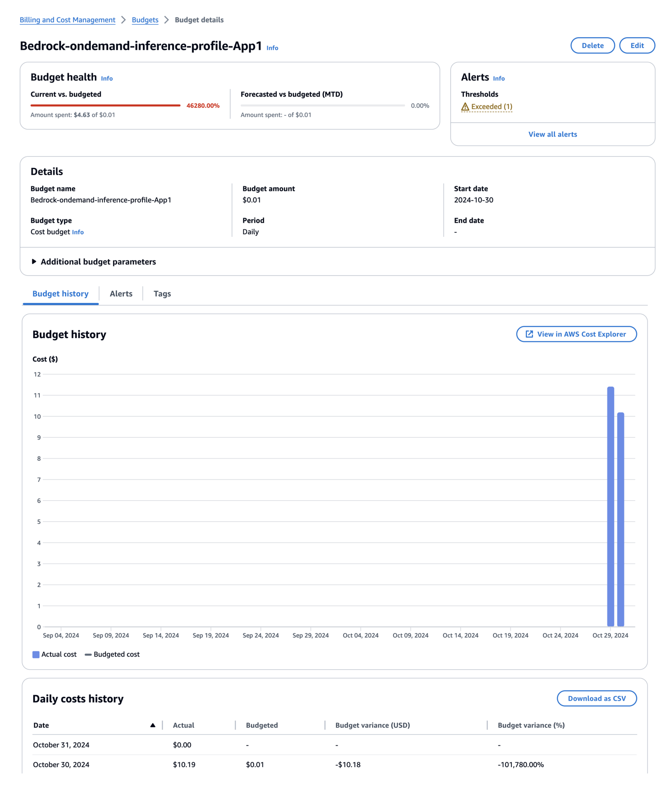Click the Budgeted cost legend marker
The width and height of the screenshot is (672, 785).
(88, 654)
